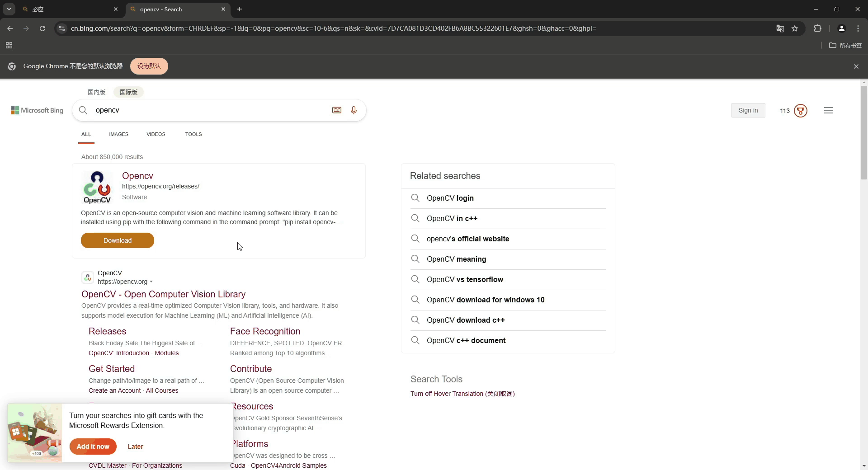Screen dimensions: 868x470
Task: Bookmark this page with the star icon
Action: coord(795,28)
